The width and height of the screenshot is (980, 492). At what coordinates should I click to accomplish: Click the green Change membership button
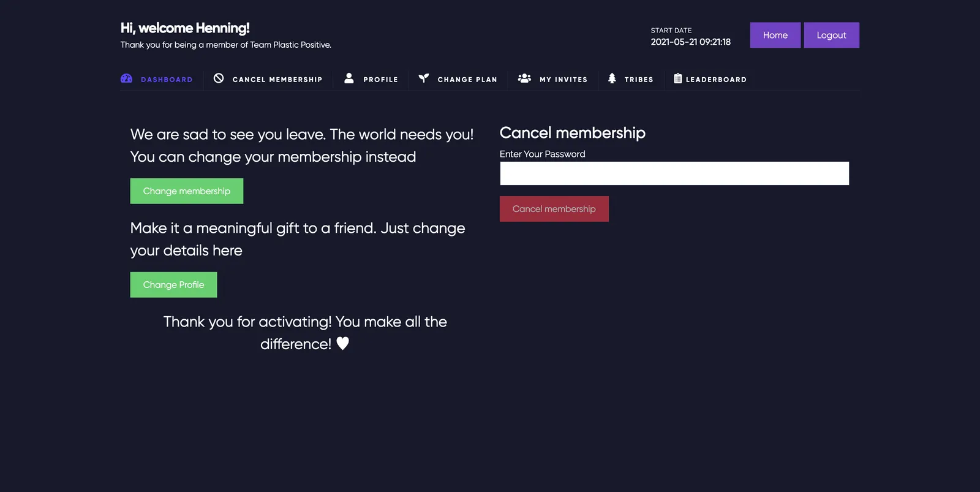click(x=187, y=191)
